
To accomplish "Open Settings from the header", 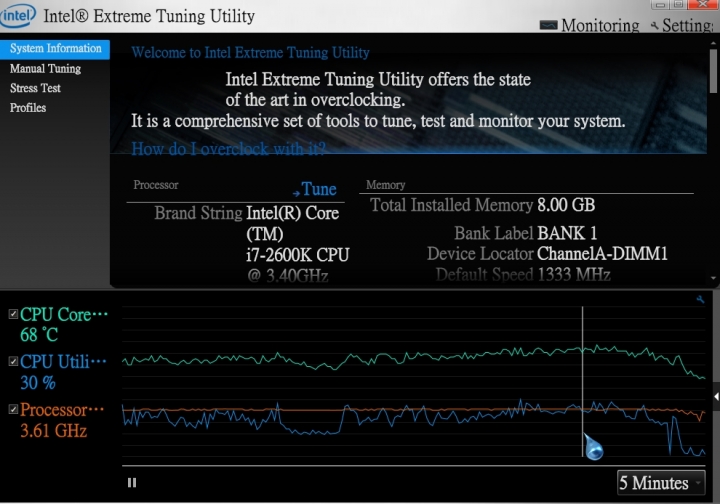I will (x=682, y=25).
